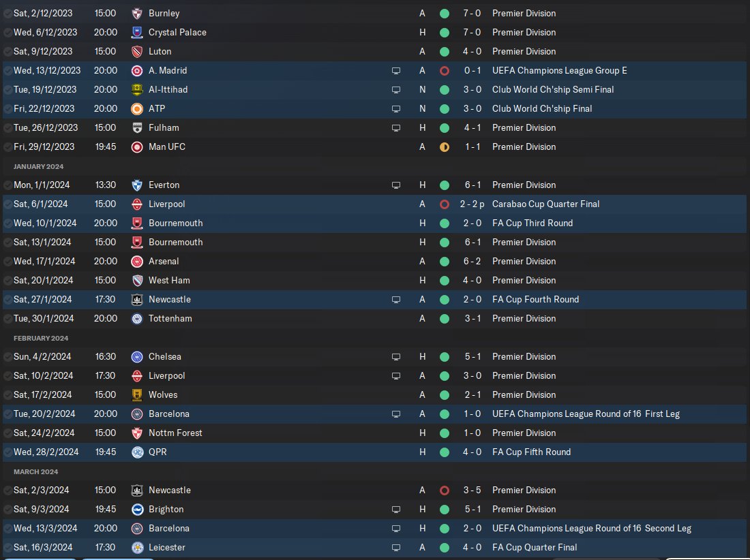Click the Al-Ittihad club badge
The height and width of the screenshot is (560, 750).
[137, 90]
